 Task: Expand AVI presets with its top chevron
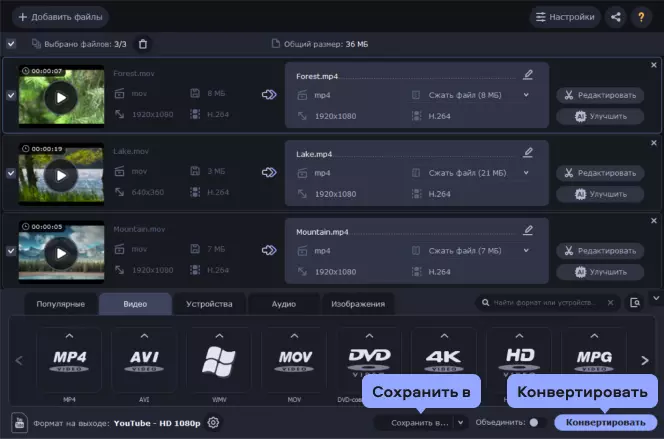coord(144,336)
